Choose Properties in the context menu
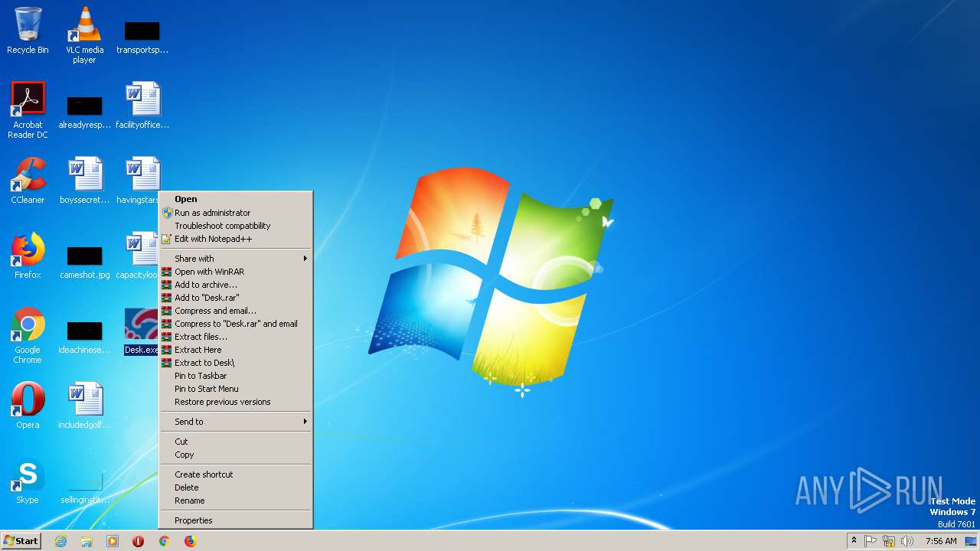Viewport: 980px width, 551px height. (236, 520)
